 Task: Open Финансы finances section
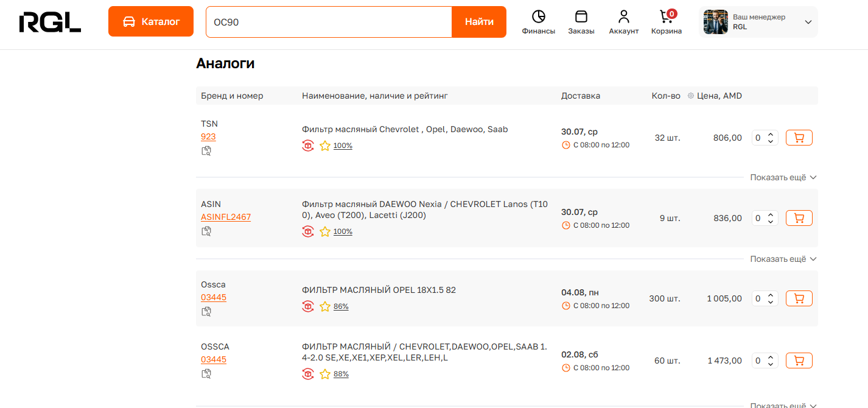538,23
